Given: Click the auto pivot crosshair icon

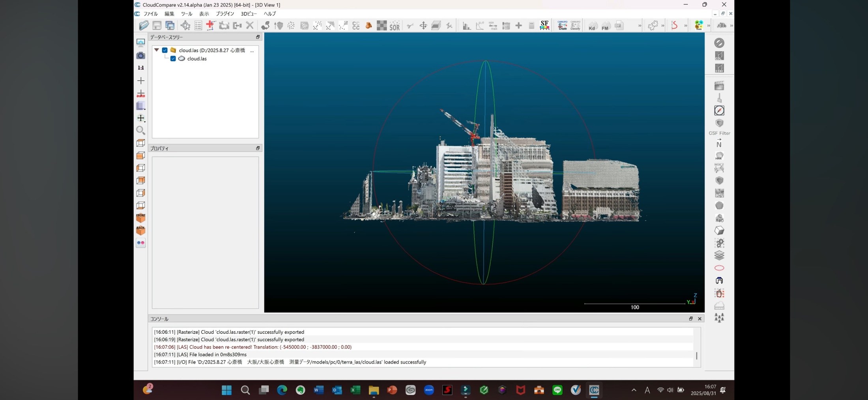Looking at the screenshot, I should [141, 93].
